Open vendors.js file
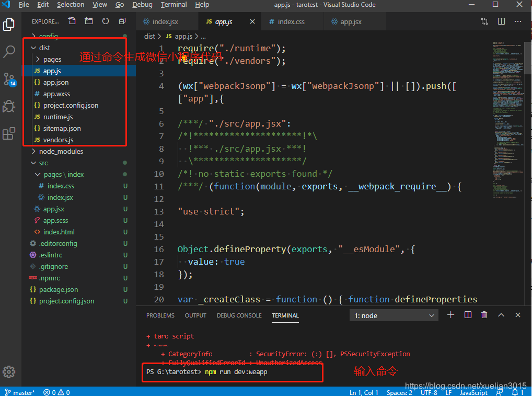Viewport: 532px width, 396px height. (x=79, y=140)
